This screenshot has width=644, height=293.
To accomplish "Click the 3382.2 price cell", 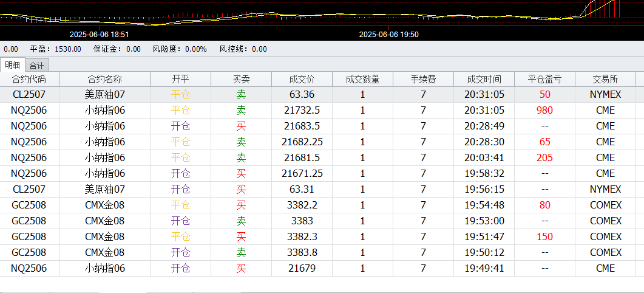I will pos(302,205).
